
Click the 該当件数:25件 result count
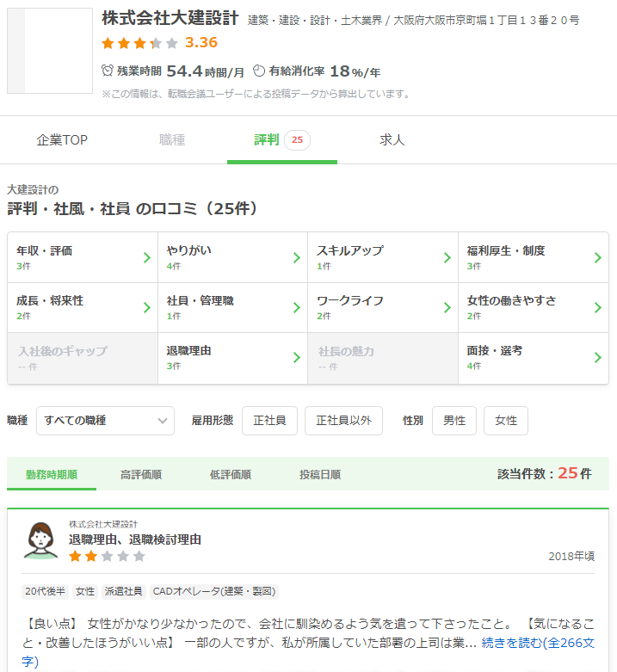(545, 473)
